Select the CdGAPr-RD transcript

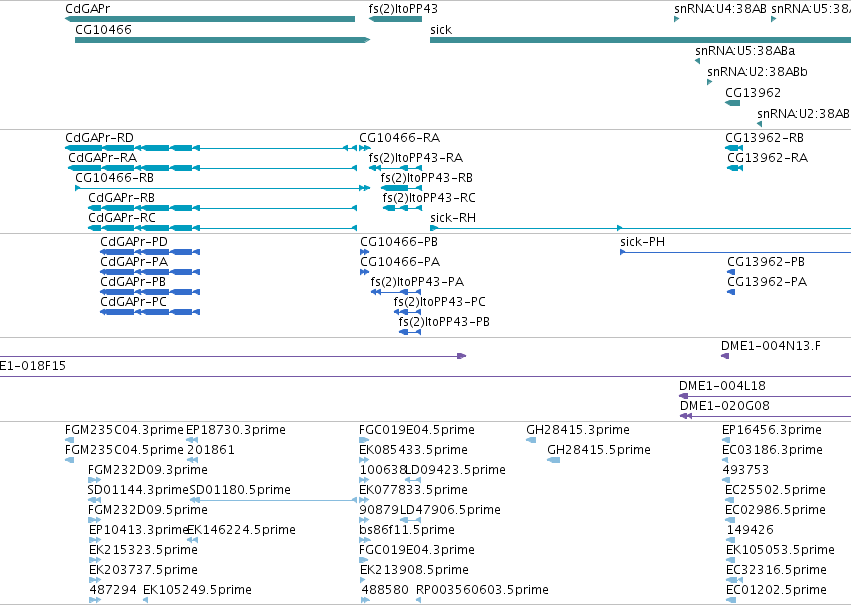211,148
